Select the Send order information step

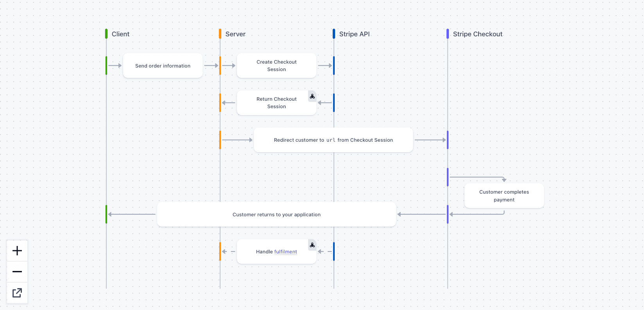163,66
